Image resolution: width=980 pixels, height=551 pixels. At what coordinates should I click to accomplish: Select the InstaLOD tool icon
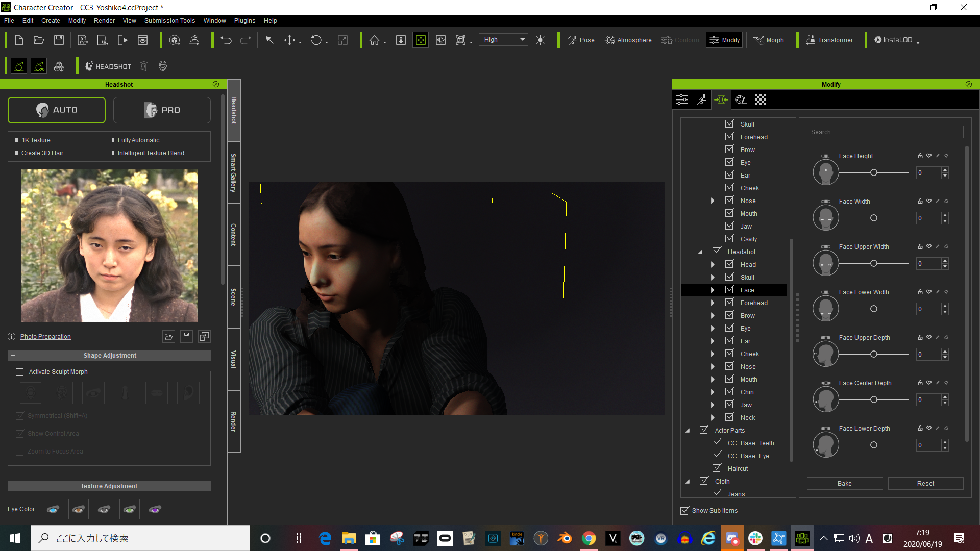click(878, 39)
